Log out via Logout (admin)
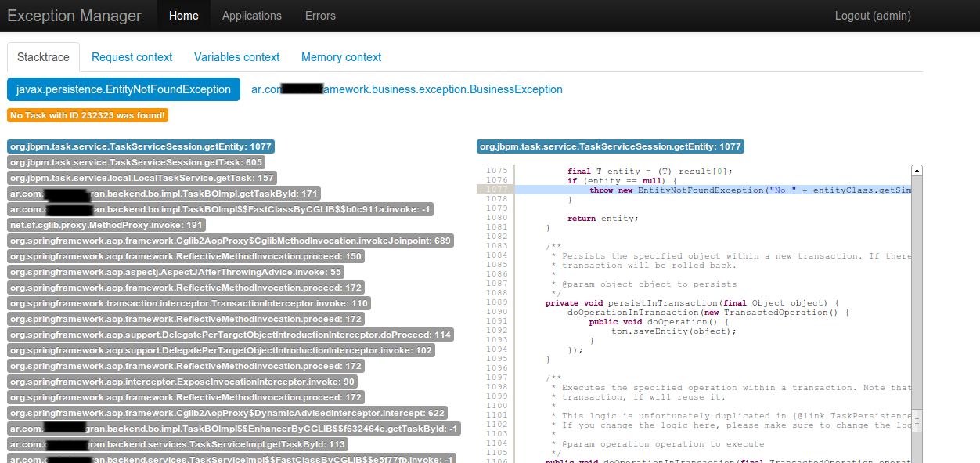980x463 pixels. (x=873, y=16)
